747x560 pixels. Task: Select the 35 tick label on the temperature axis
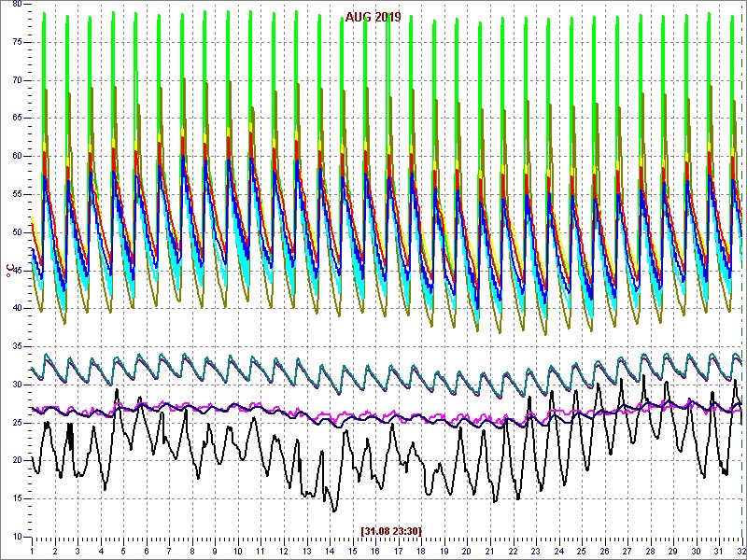17,346
